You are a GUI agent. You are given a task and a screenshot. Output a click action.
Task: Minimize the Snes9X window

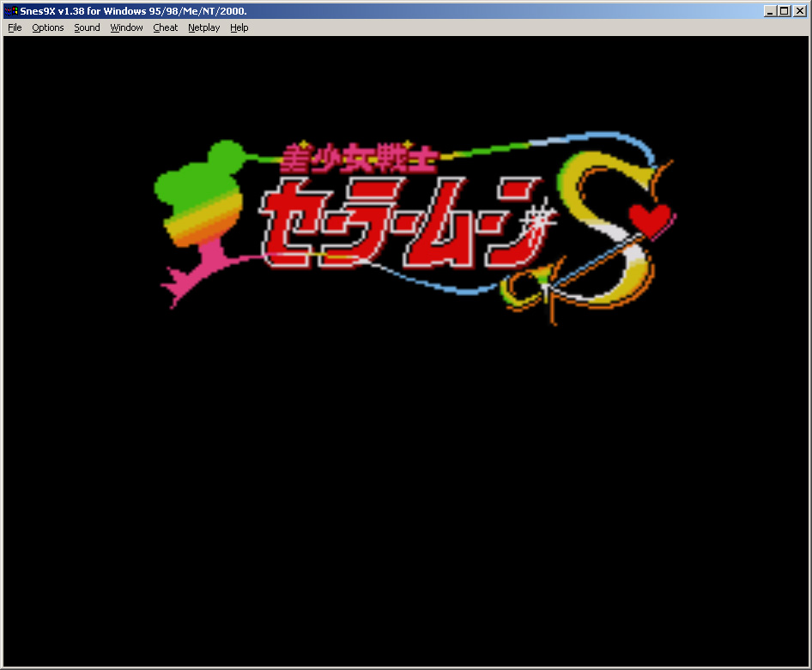point(770,11)
